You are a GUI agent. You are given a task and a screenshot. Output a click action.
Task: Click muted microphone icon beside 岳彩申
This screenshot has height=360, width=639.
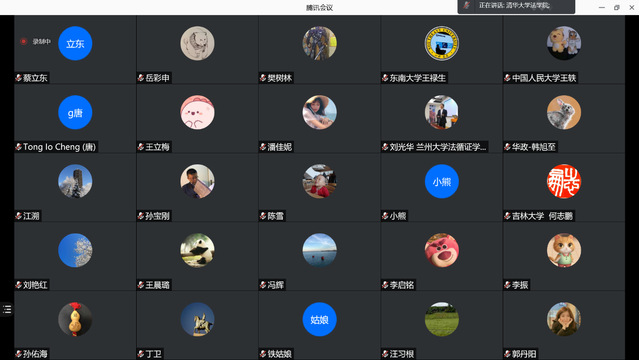point(141,77)
